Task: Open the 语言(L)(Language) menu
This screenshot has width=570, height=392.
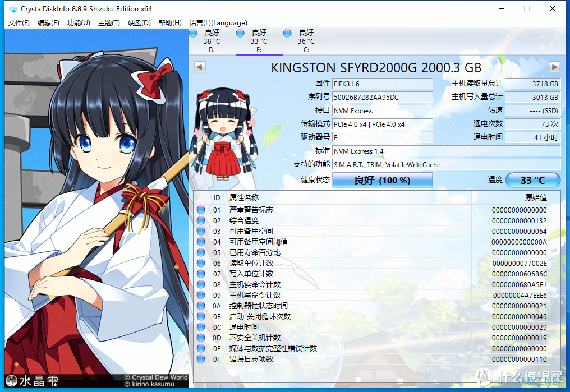Action: (x=218, y=23)
